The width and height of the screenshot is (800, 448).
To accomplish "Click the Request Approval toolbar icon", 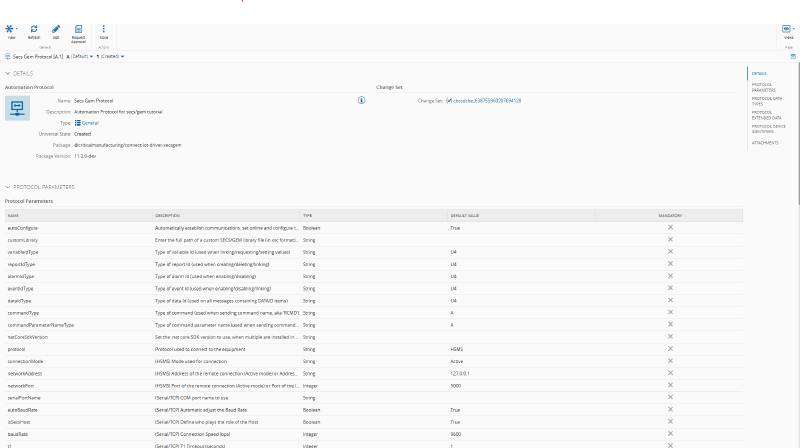I will [78, 29].
